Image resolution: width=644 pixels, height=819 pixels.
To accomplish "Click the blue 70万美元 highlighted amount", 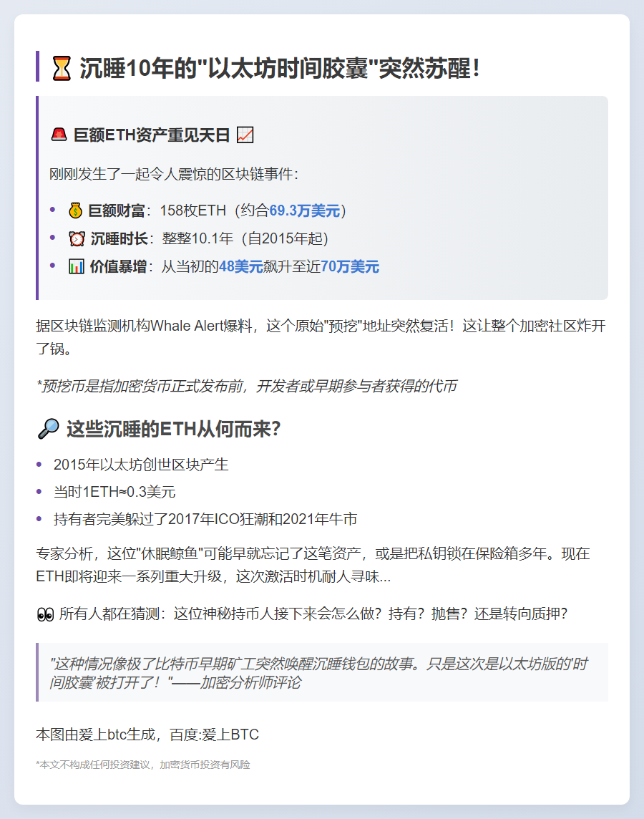I will coord(350,267).
